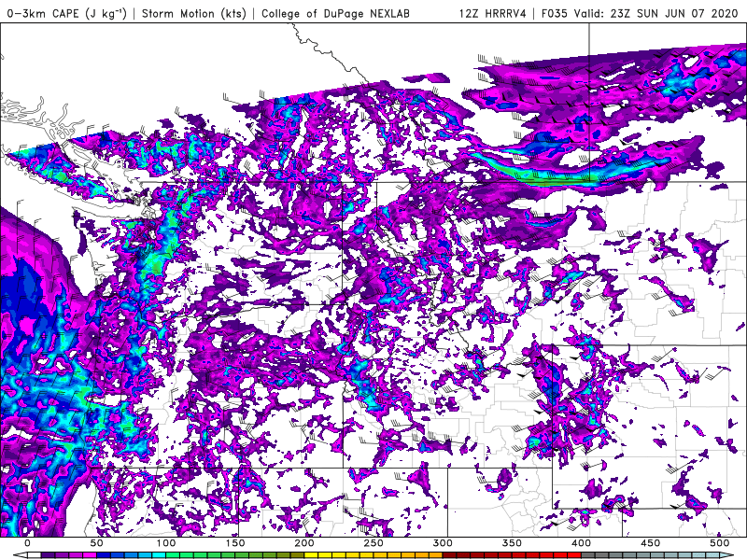Click the left arrow end of the color bar
This screenshot has width=747, height=560.
click(20, 555)
